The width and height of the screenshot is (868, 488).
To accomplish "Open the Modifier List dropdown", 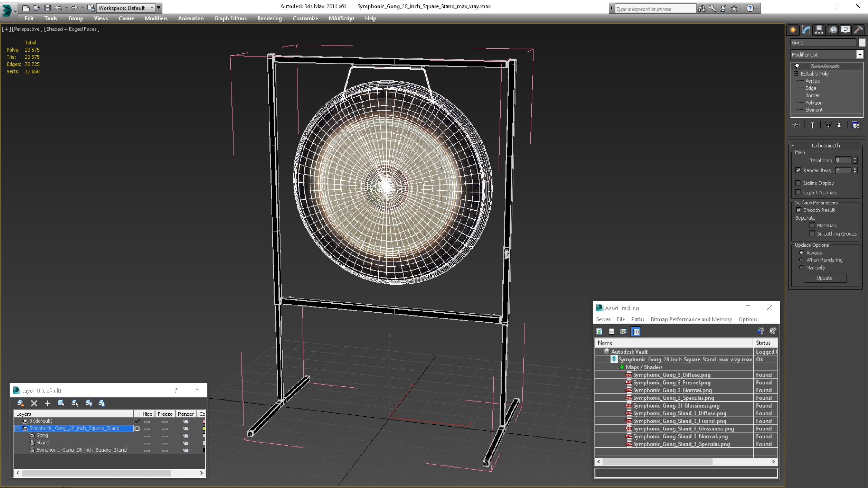I will pyautogui.click(x=860, y=55).
